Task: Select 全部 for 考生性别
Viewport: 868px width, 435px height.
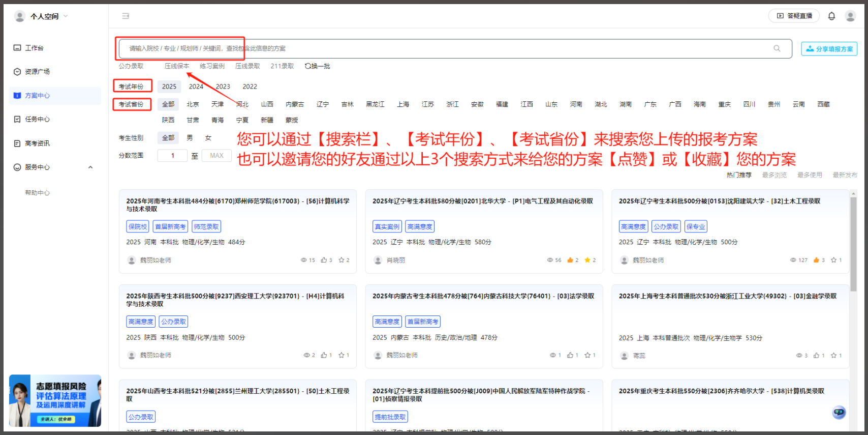Action: pos(168,138)
